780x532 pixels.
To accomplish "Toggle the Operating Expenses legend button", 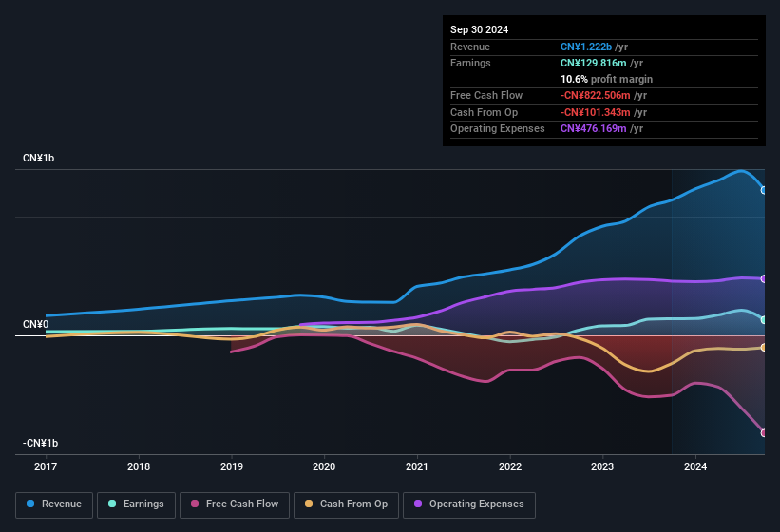I will tap(469, 504).
